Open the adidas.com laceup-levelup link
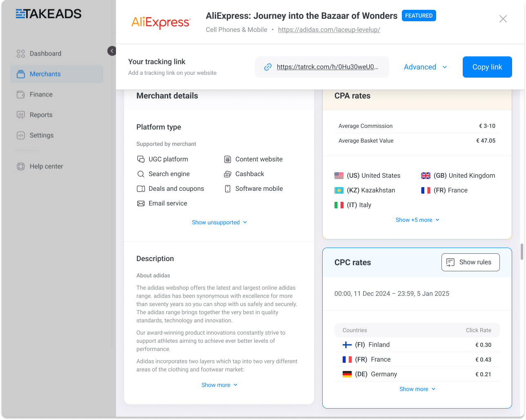This screenshot has width=526, height=420. click(x=329, y=29)
